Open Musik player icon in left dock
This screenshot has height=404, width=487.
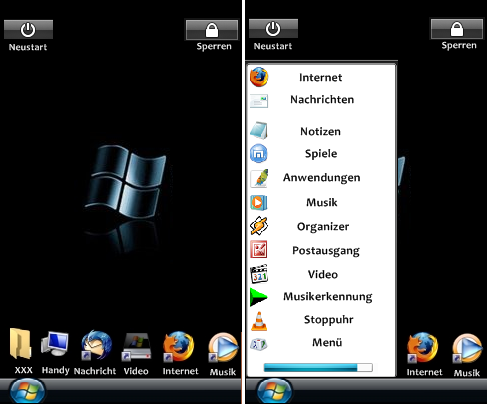tap(223, 347)
